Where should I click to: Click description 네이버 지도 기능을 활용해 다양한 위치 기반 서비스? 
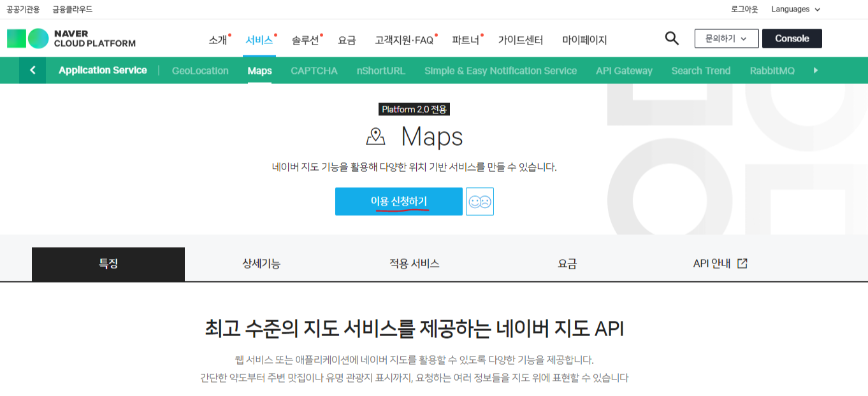(x=414, y=167)
